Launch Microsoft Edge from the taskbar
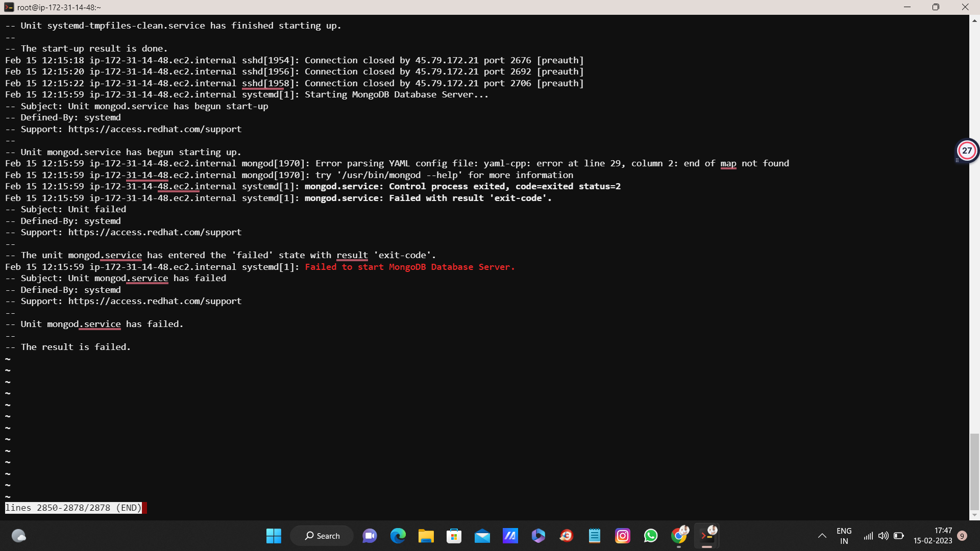Viewport: 980px width, 551px height. point(398,536)
